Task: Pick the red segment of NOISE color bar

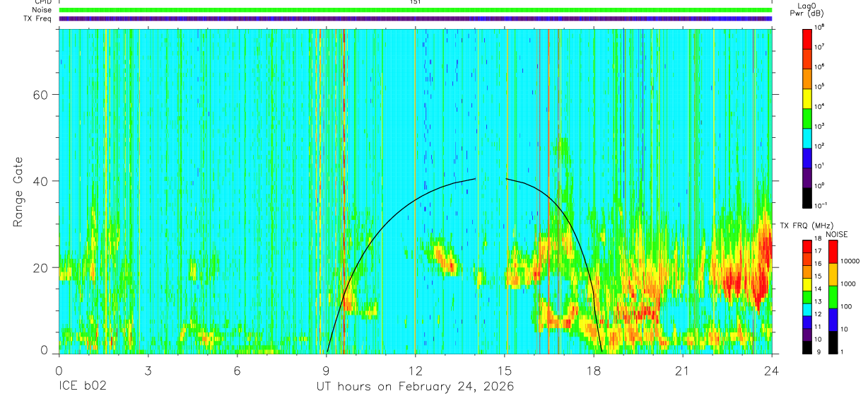Action: [833, 250]
